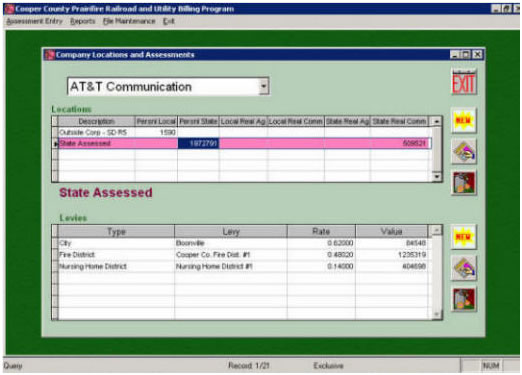Open the File Maintenance menu
The height and width of the screenshot is (375, 522).
point(129,21)
